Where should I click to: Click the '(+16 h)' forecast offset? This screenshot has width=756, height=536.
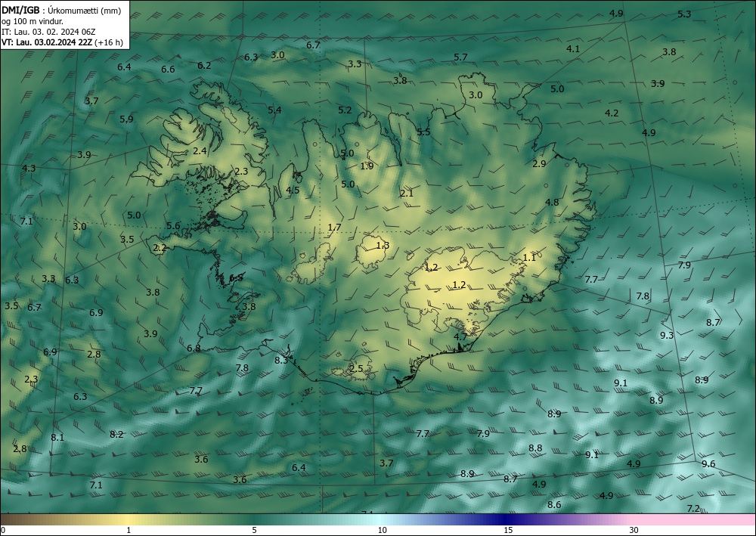pyautogui.click(x=108, y=42)
